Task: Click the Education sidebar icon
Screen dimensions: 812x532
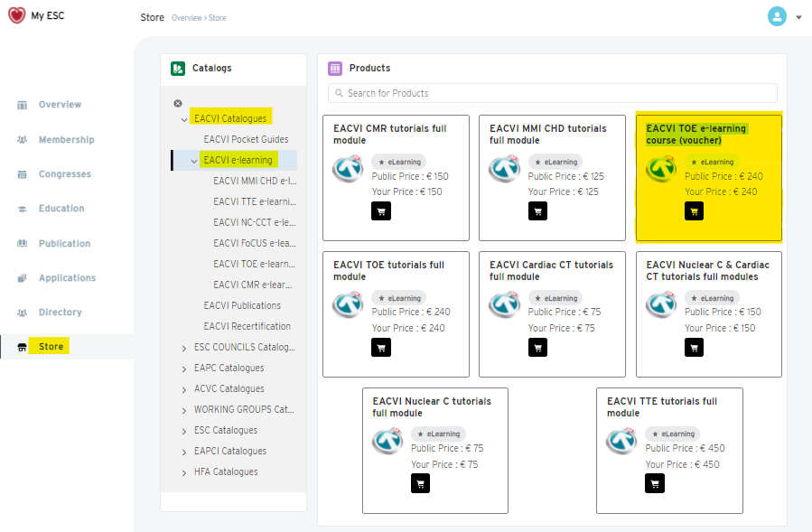Action: pos(22,209)
